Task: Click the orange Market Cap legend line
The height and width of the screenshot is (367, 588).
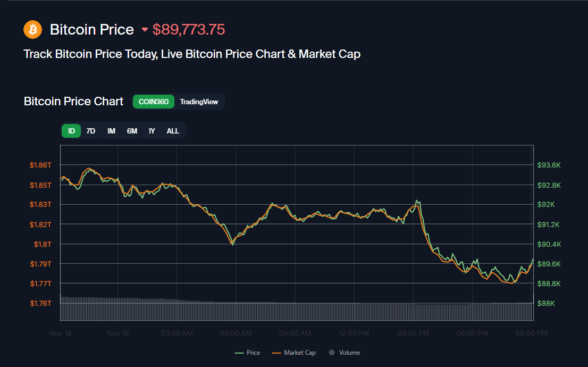Action: [276, 353]
